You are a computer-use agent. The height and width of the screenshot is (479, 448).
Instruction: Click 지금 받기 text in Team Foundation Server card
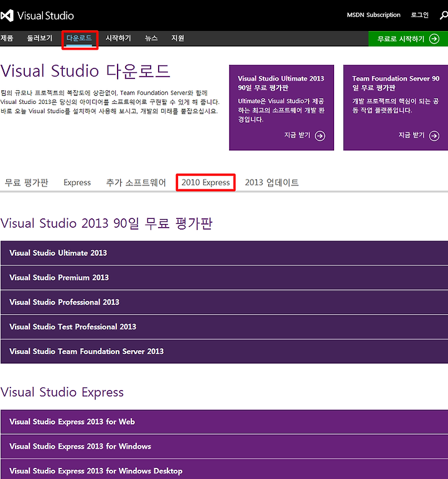pyautogui.click(x=412, y=135)
